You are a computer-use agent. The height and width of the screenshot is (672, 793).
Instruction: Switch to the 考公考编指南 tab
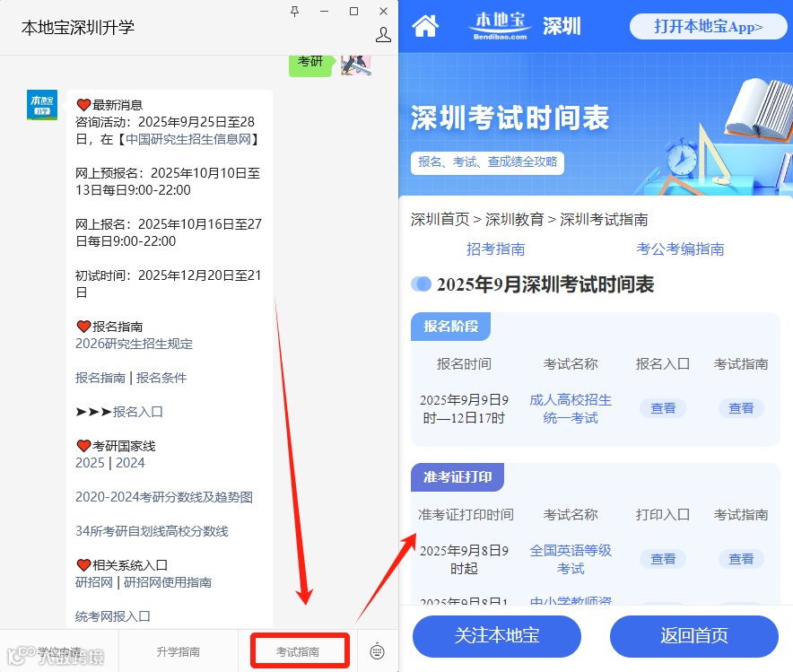pyautogui.click(x=680, y=249)
